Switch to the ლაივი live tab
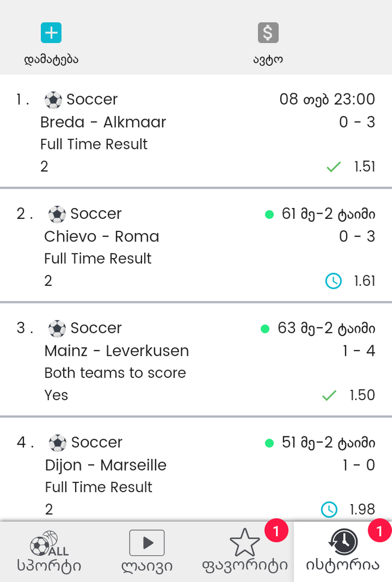Viewport: 392px width, 582px height. pyautogui.click(x=147, y=552)
